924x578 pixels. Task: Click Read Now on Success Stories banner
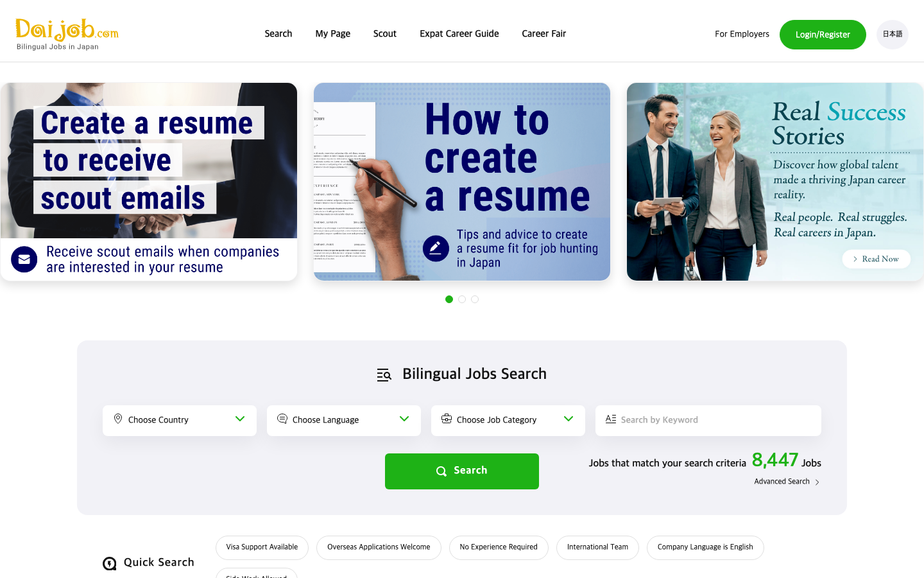tap(876, 259)
